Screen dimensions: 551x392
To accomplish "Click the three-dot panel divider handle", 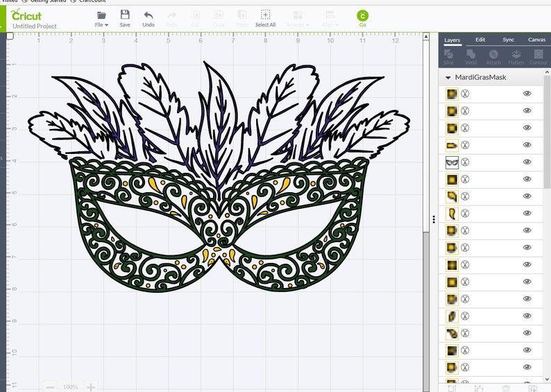I will pyautogui.click(x=434, y=219).
